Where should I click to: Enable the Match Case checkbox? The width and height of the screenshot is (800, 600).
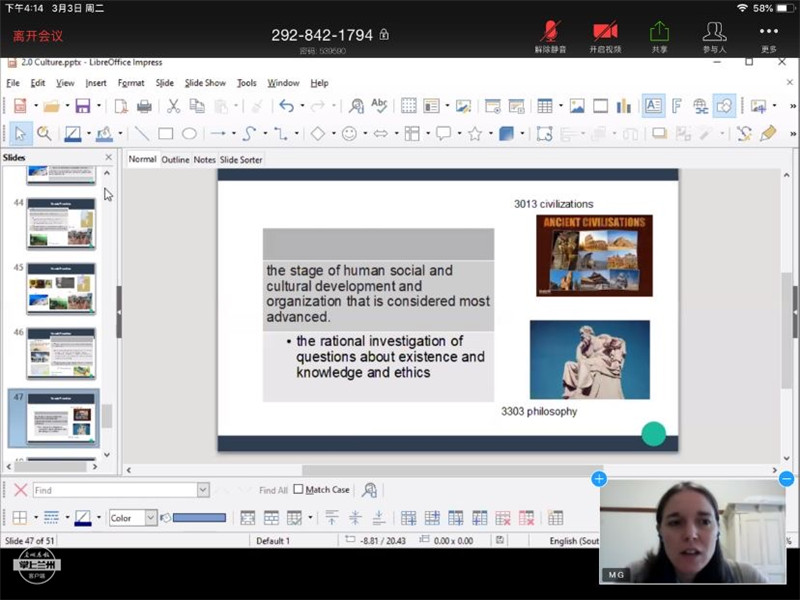click(x=298, y=490)
